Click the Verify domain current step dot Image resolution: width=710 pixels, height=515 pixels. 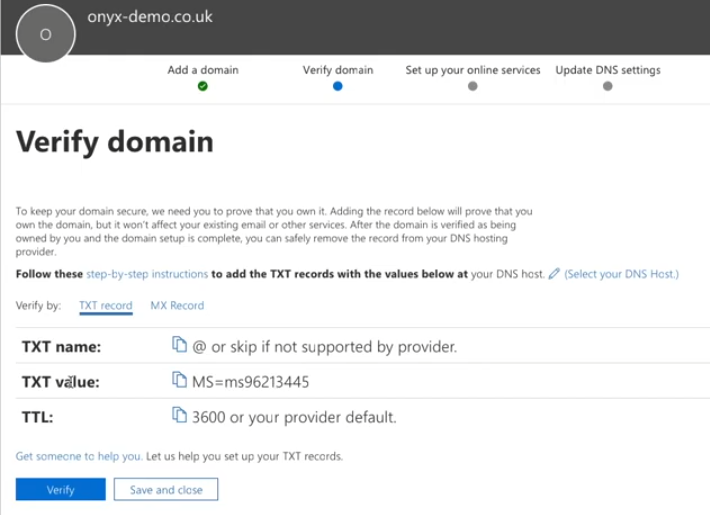click(x=338, y=86)
